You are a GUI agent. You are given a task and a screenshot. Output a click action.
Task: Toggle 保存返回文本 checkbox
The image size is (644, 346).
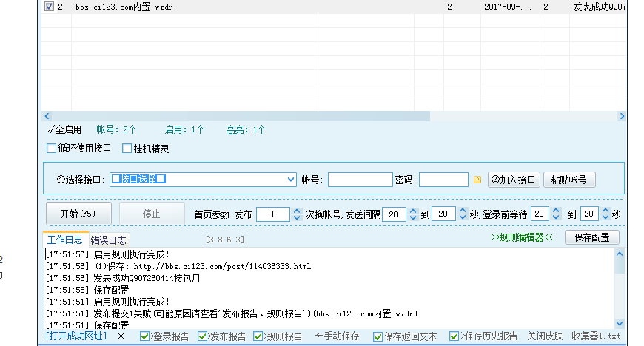pyautogui.click(x=378, y=337)
